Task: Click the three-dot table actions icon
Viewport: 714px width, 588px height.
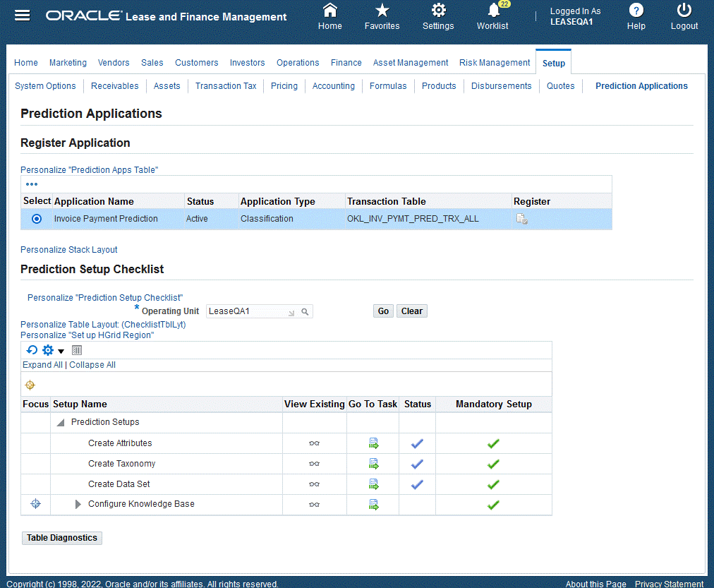Action: (32, 184)
